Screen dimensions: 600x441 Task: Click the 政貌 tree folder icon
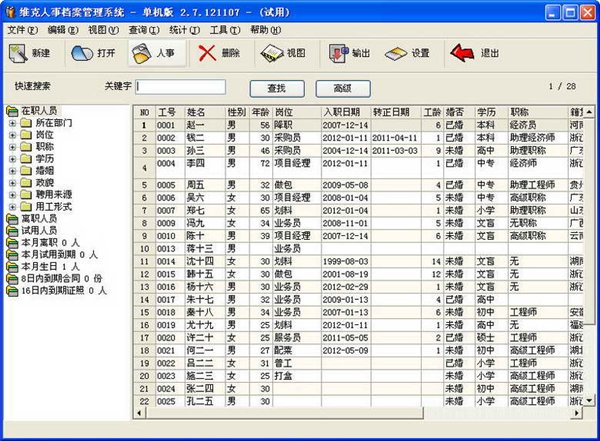pos(26,183)
